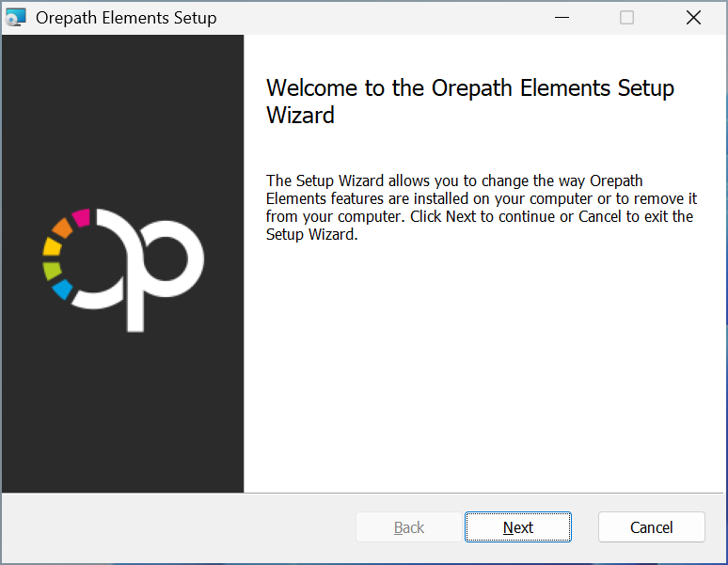This screenshot has width=728, height=565.
Task: Click the greyed-out Back button
Action: tap(408, 527)
